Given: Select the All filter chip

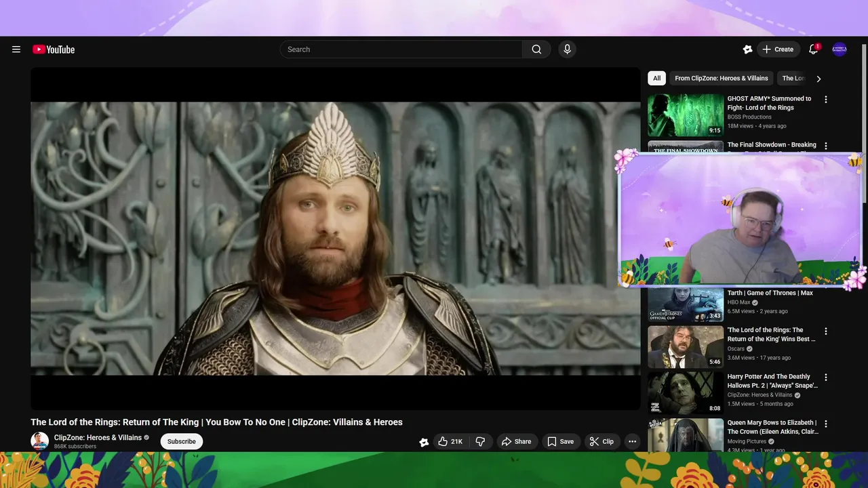Looking at the screenshot, I should pos(656,79).
